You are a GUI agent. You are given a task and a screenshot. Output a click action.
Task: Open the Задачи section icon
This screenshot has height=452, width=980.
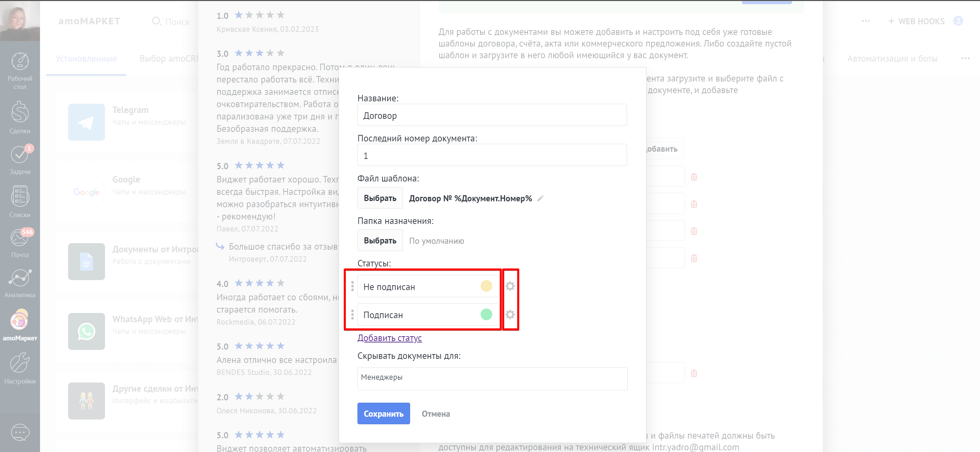pyautogui.click(x=20, y=154)
